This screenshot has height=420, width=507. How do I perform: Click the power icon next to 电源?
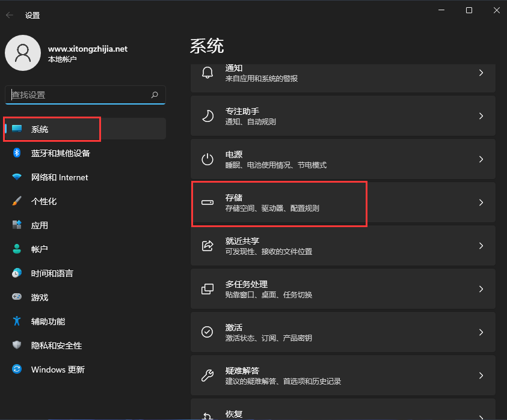click(x=207, y=159)
